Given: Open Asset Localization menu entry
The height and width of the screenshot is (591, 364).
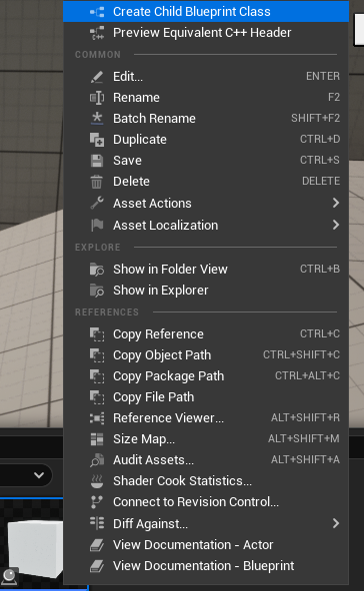Looking at the screenshot, I should (x=206, y=225).
